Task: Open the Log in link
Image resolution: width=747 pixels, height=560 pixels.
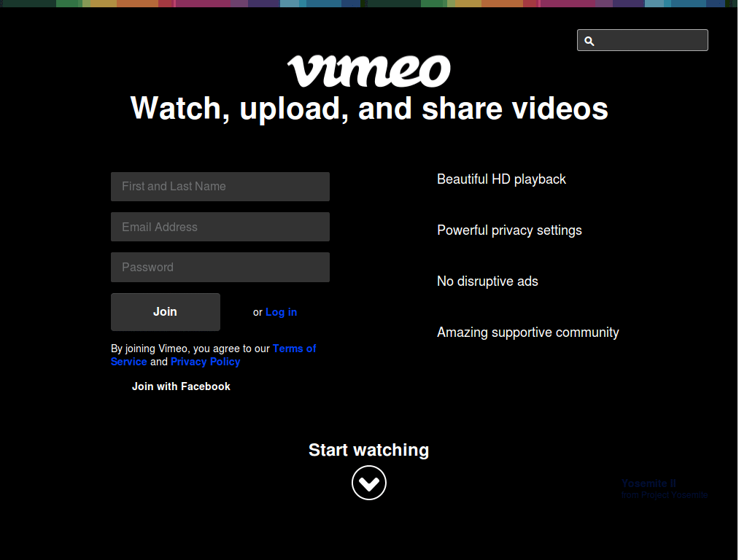Action: 281,312
